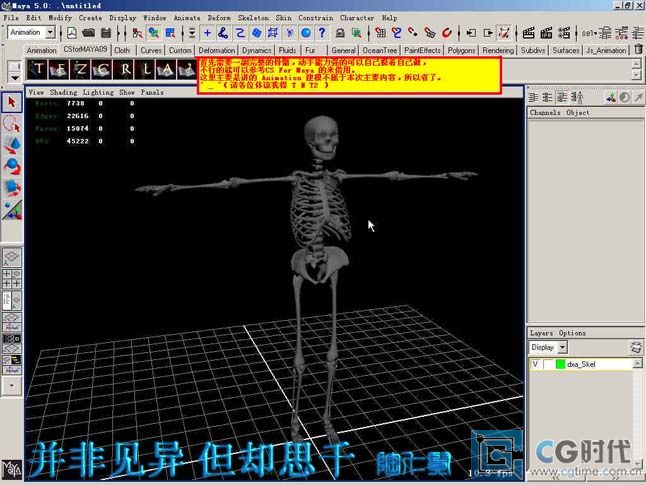Image resolution: width=646 pixels, height=485 pixels.
Task: Open the Channels menu in Channel Box
Action: (545, 112)
